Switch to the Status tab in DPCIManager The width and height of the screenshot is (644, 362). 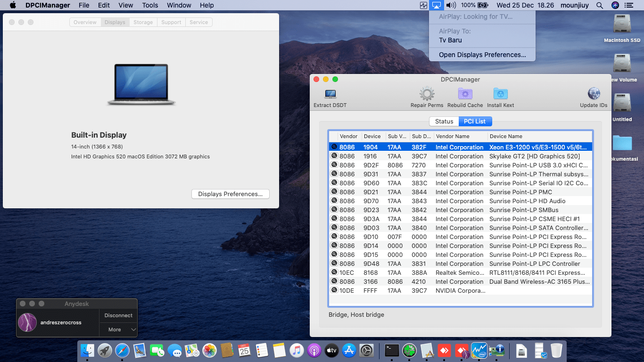[444, 122]
